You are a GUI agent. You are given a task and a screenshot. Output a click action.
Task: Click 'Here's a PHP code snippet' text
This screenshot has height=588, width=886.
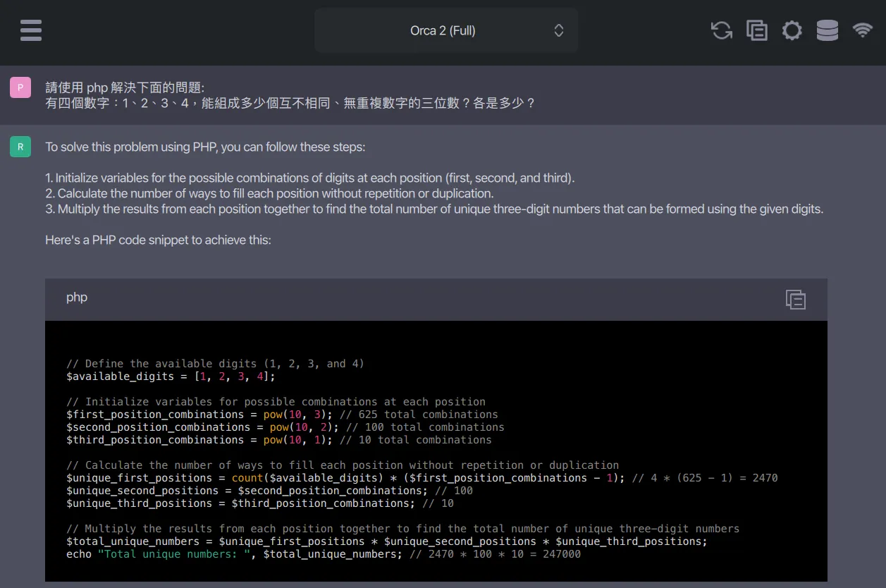(158, 240)
